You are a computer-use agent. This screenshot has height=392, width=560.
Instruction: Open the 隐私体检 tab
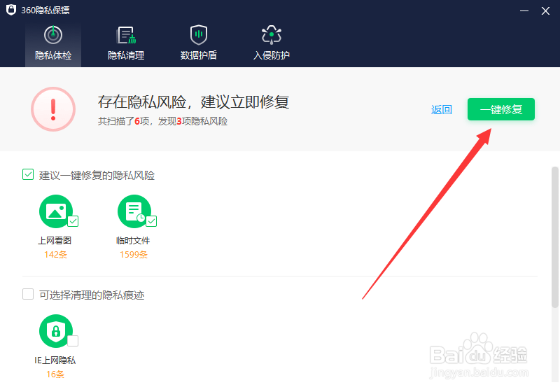[53, 44]
